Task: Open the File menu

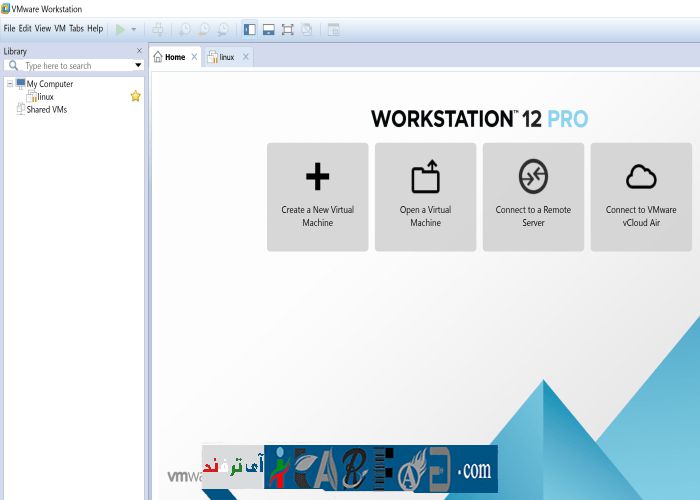Action: click(x=9, y=28)
